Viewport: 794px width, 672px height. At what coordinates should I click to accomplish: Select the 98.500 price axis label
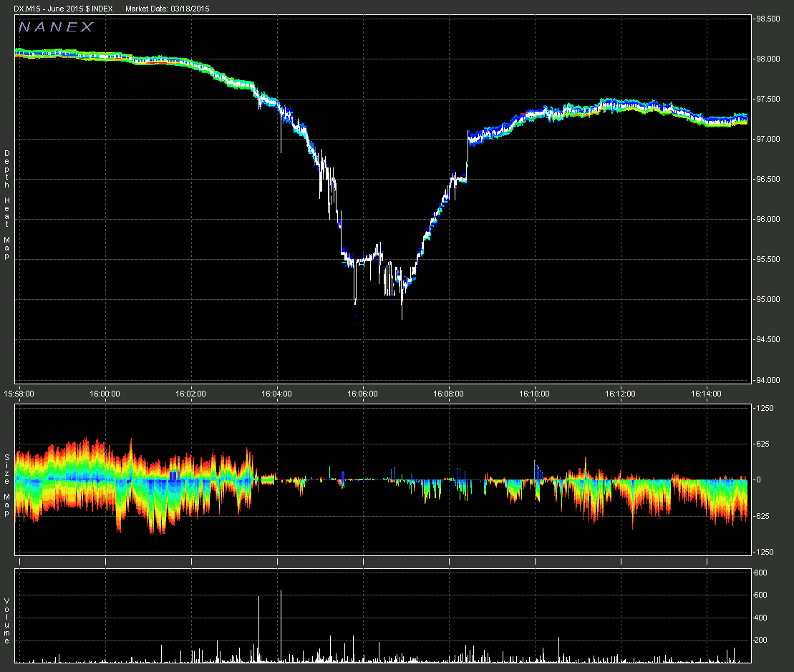pyautogui.click(x=768, y=19)
